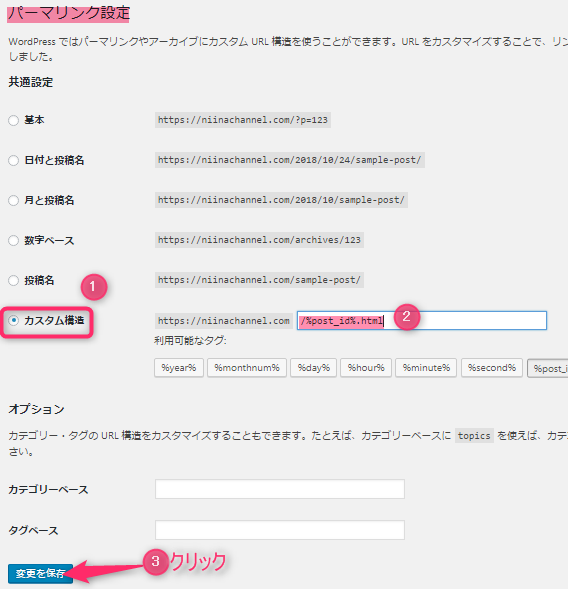Focus the タグベース input field
This screenshot has width=568, height=589.
(280, 530)
